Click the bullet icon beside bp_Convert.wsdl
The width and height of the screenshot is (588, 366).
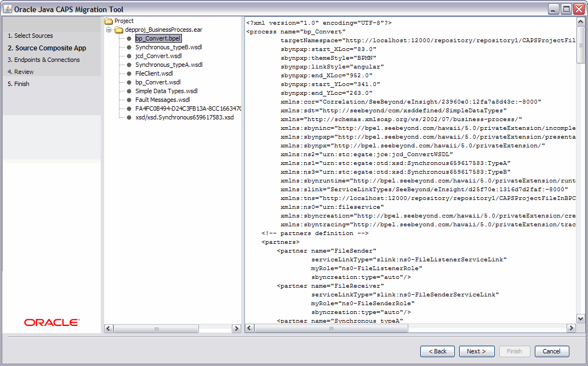pos(129,82)
